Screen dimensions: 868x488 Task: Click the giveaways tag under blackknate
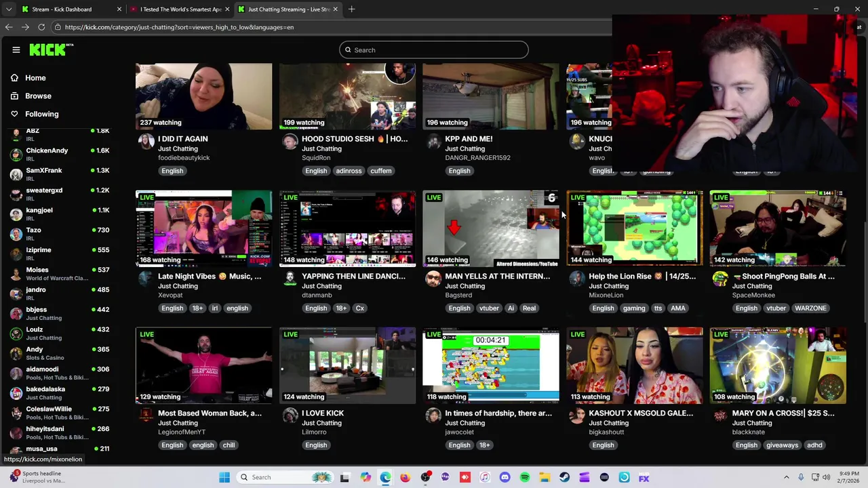coord(782,445)
